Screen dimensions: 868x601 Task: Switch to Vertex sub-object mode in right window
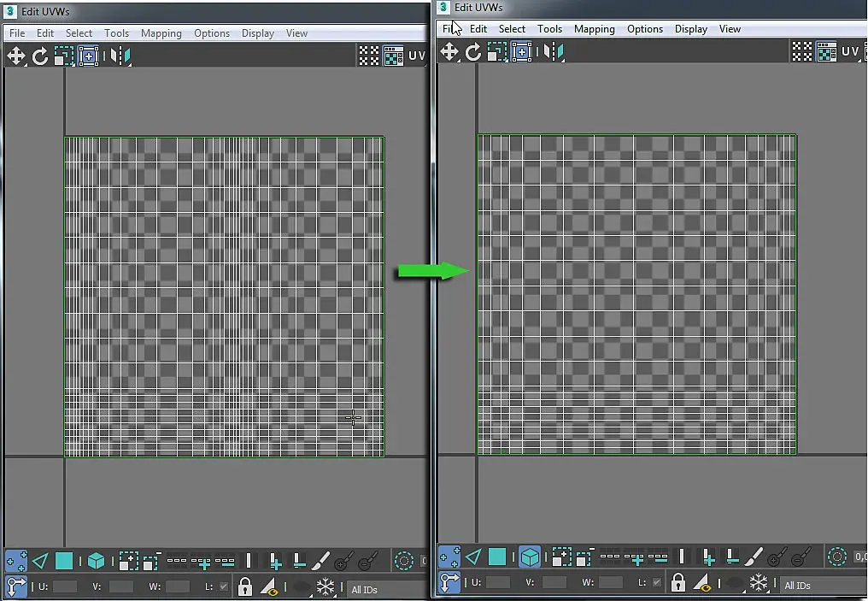(x=449, y=557)
